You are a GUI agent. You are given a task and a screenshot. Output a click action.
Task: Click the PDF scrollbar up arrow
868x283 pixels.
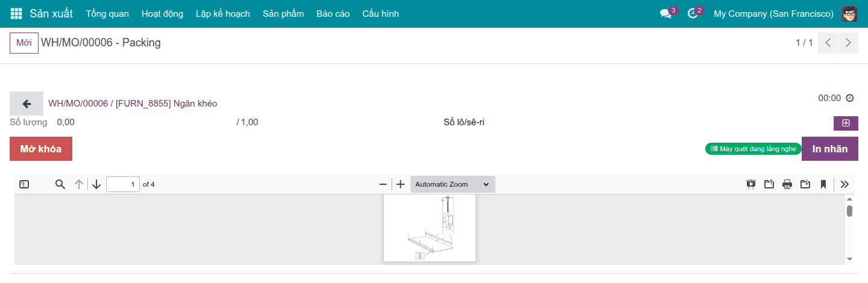pyautogui.click(x=849, y=199)
